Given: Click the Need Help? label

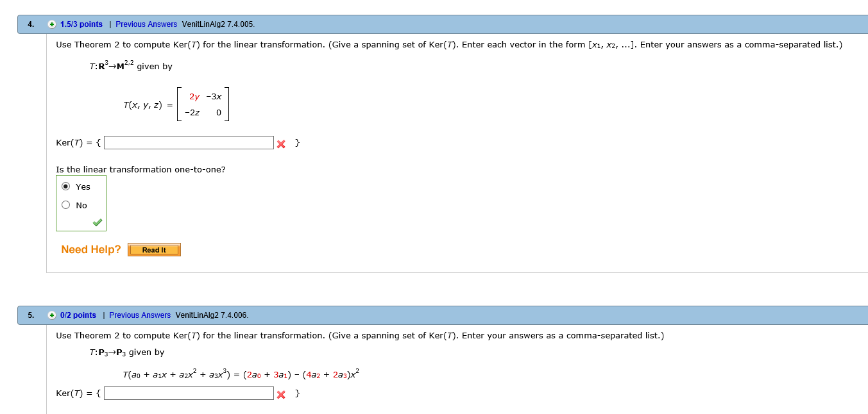Looking at the screenshot, I should [90, 250].
